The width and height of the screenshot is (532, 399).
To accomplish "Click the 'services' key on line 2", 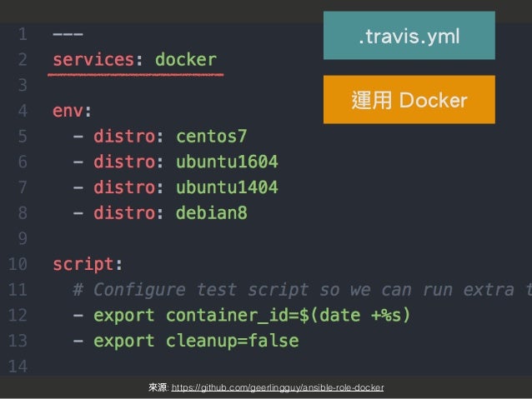I will [x=93, y=60].
